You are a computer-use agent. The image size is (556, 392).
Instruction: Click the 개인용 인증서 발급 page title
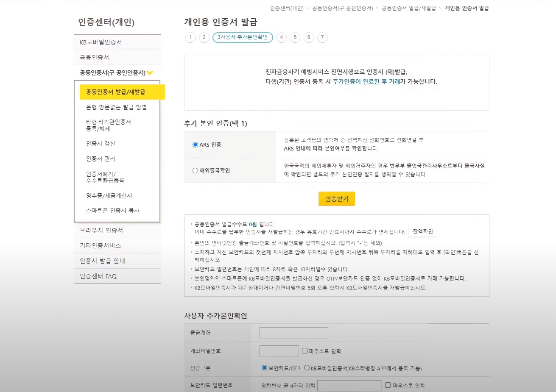point(221,22)
